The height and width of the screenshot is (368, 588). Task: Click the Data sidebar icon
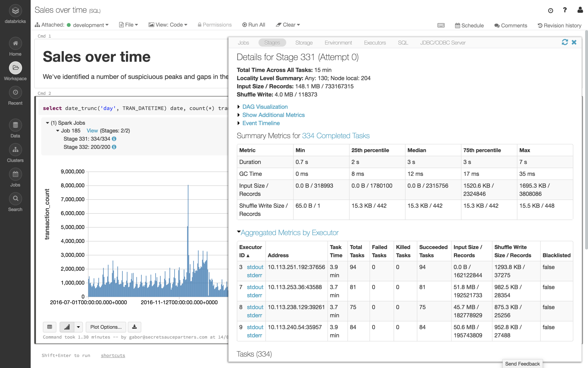(15, 125)
